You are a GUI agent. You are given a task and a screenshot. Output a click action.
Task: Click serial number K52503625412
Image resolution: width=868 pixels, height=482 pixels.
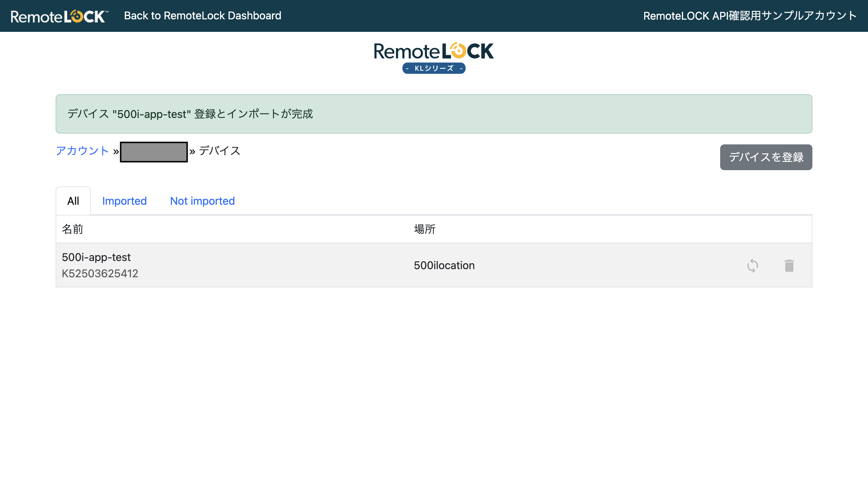(x=100, y=273)
